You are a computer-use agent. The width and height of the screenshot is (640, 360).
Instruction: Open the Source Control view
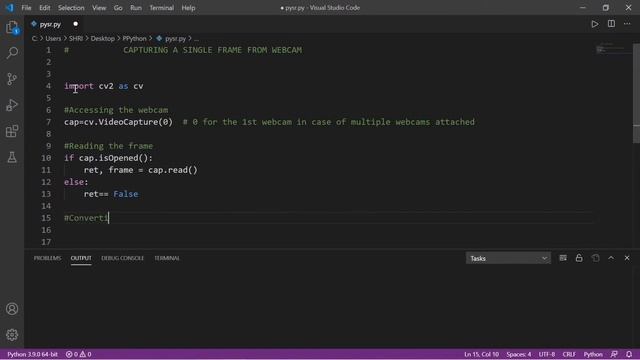tap(12, 79)
